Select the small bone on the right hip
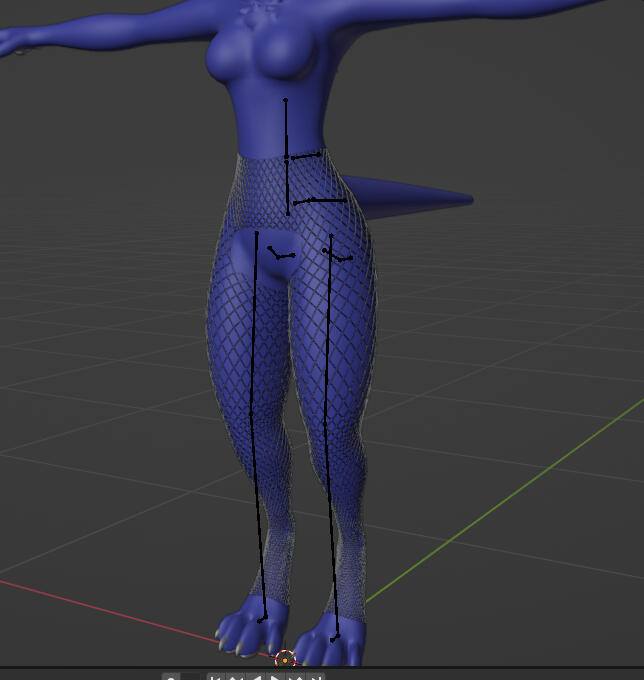The width and height of the screenshot is (644, 680). (x=338, y=256)
